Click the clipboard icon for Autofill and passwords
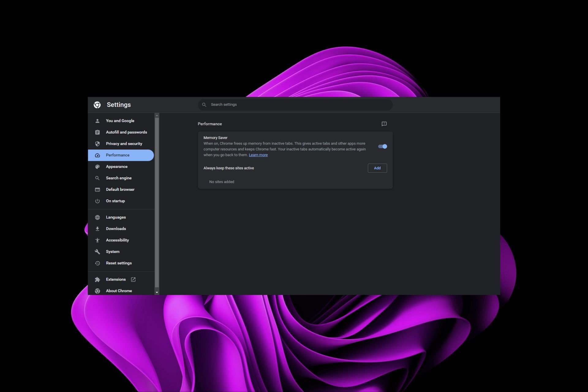The image size is (588, 392). coord(97,132)
